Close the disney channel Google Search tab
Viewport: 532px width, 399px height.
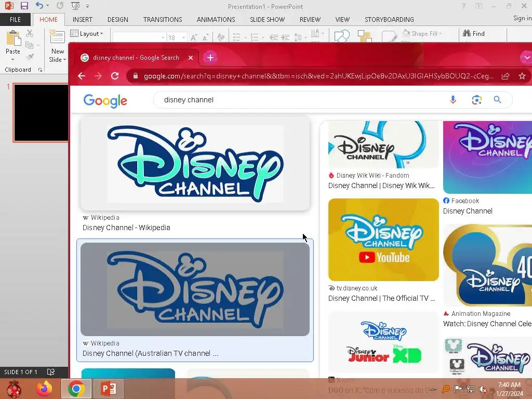tap(191, 58)
